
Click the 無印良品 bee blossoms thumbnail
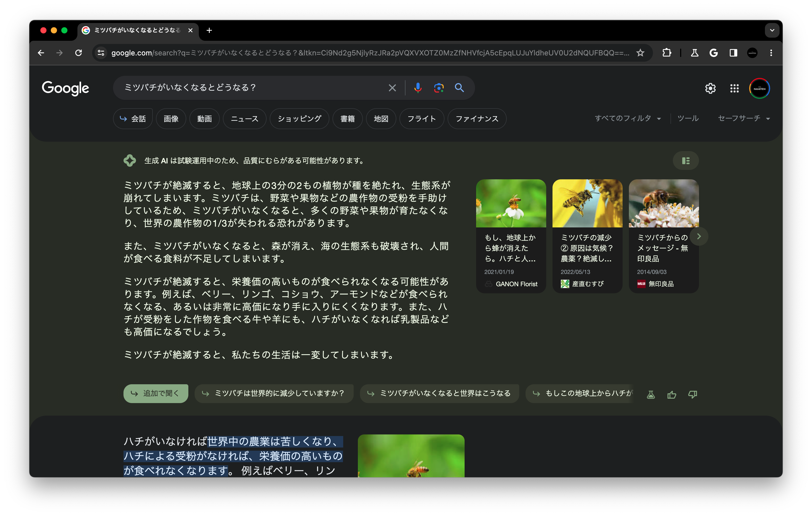tap(664, 203)
